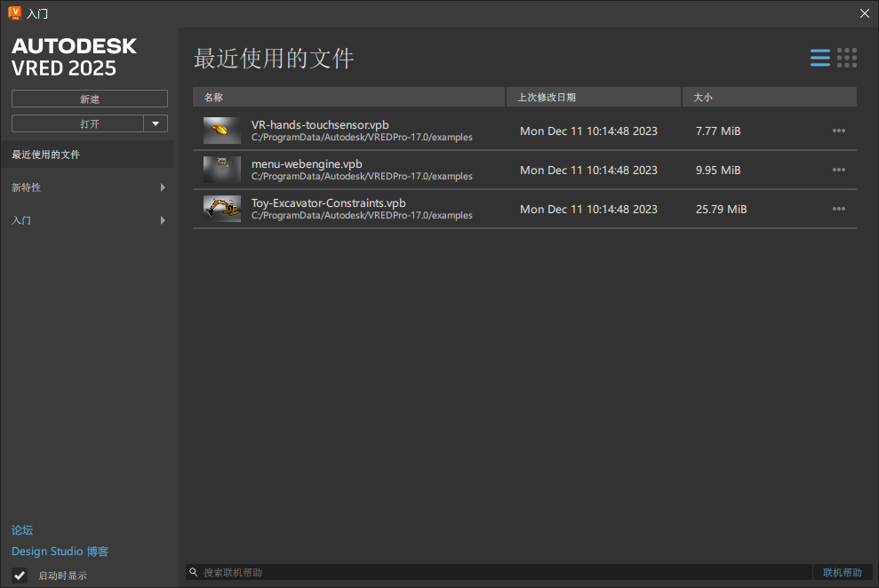Open options menu for VR-hands-touchsensor.vpb

[x=839, y=131]
